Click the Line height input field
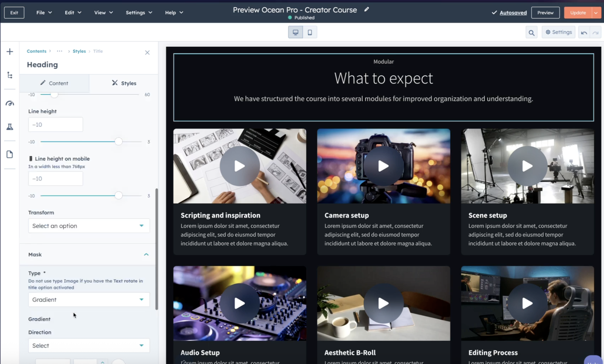 55,125
